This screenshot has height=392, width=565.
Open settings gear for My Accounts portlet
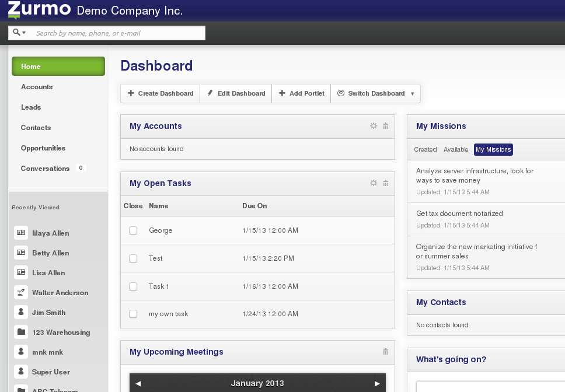[374, 126]
